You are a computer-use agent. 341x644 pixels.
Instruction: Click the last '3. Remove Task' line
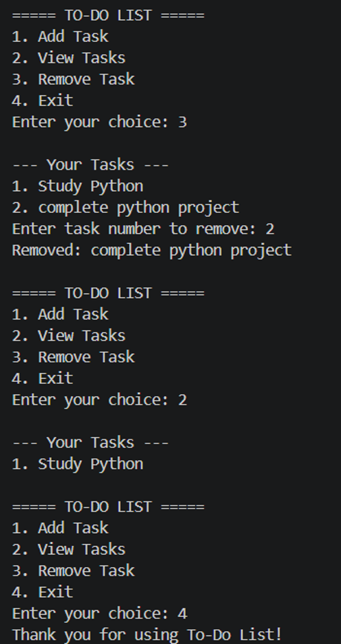74,570
